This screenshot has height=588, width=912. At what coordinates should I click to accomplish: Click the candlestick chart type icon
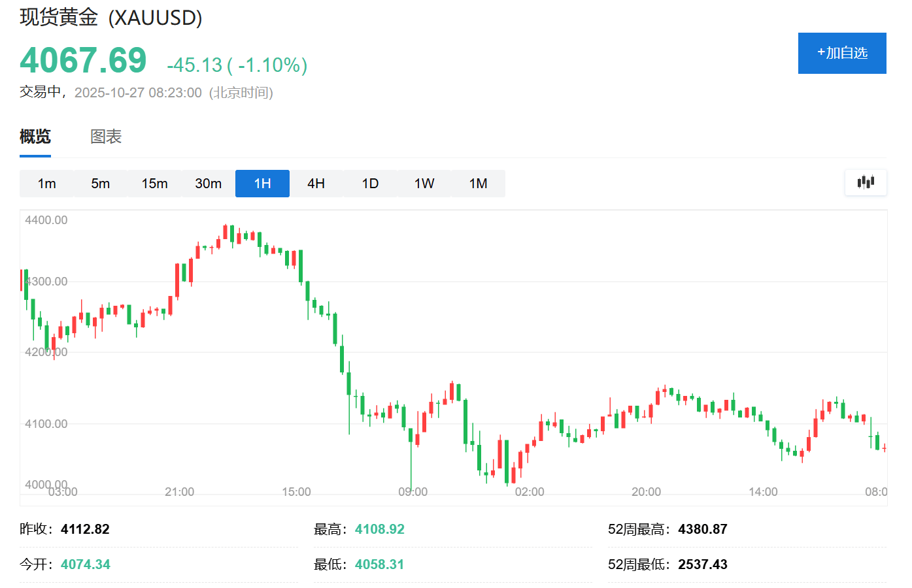[866, 182]
